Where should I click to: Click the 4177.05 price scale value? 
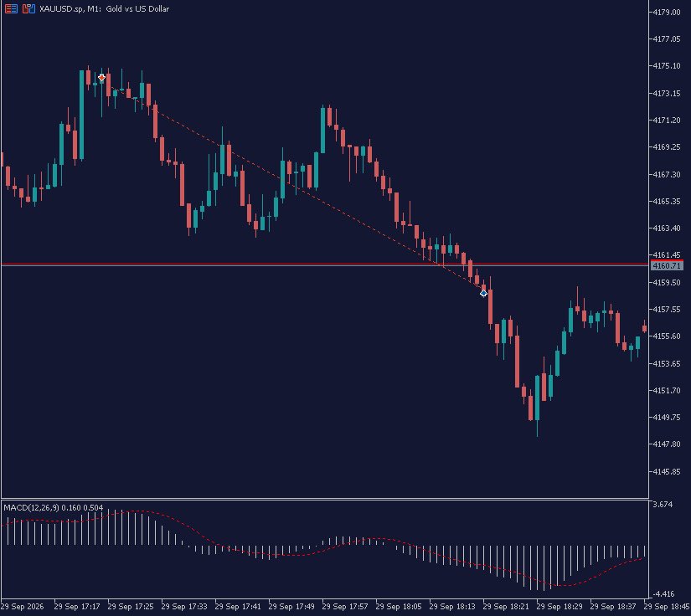coord(667,39)
